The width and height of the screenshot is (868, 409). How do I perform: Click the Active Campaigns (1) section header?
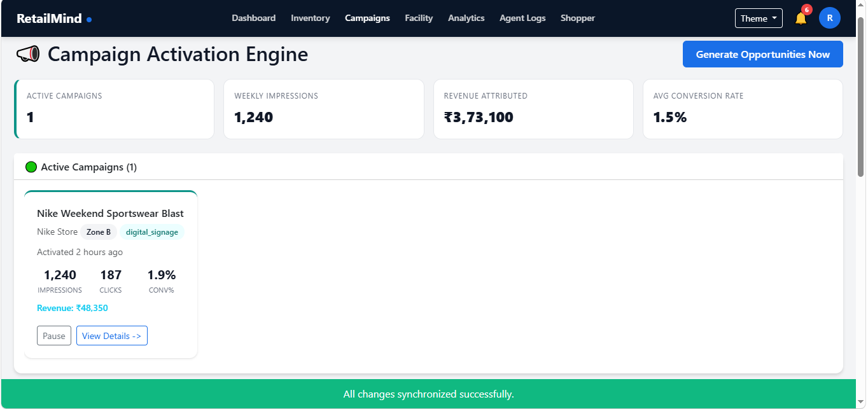tap(428, 167)
